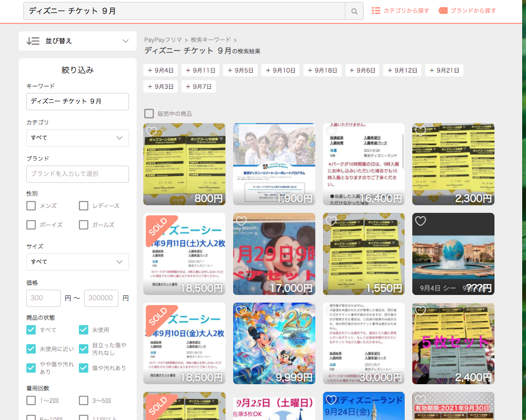This screenshot has height=420, width=526.
Task: Add the 9月18日 keyword chip
Action: click(322, 70)
